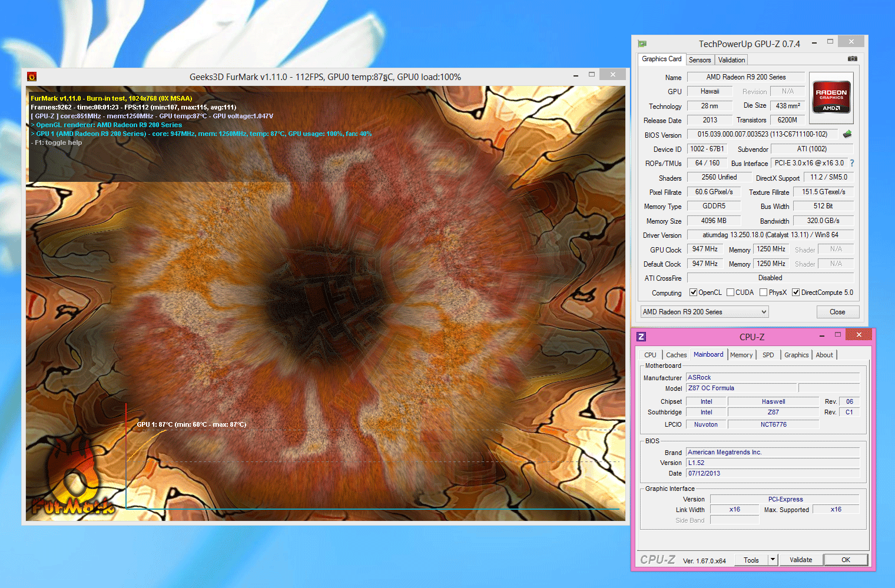Click the BIOS Brand 'American Megatrends Inc.' field
Screen dimensions: 895x588
click(773, 452)
